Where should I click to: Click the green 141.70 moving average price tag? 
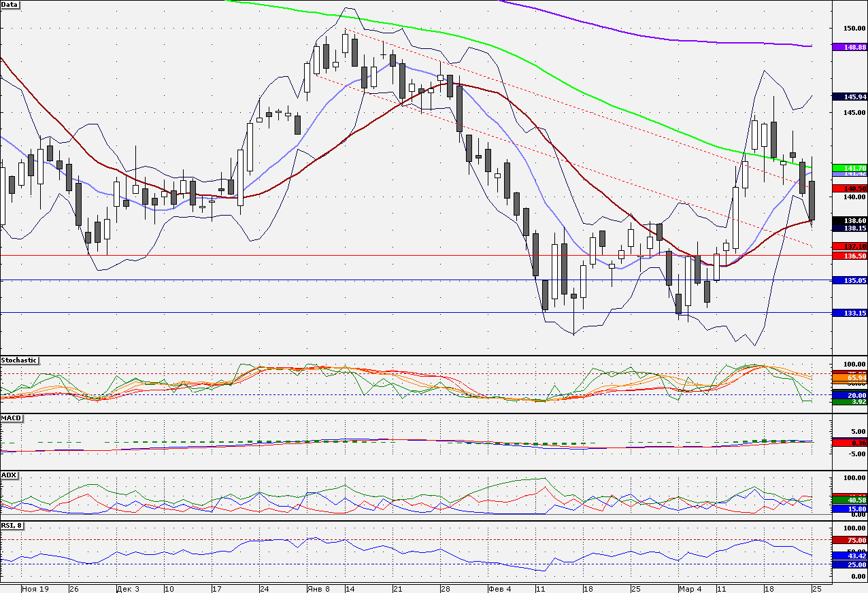pos(850,167)
